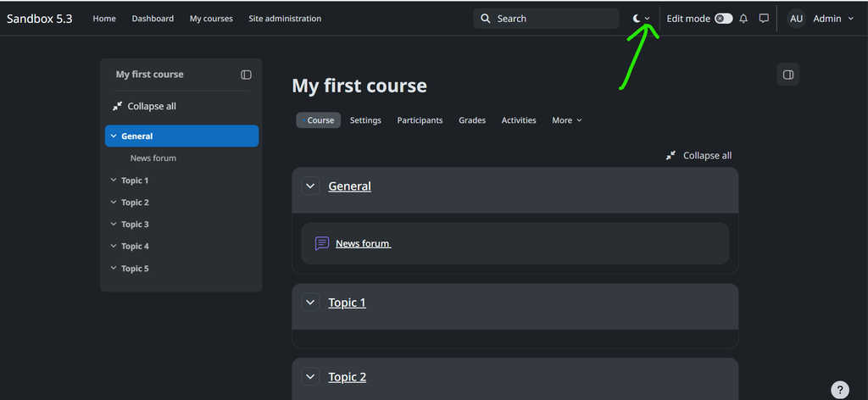Select the Course tab
The width and height of the screenshot is (868, 400).
[319, 120]
